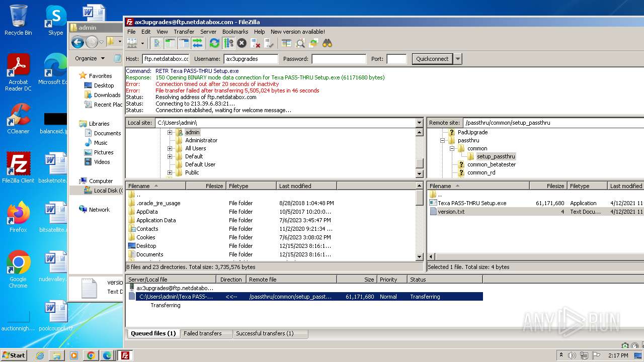This screenshot has height=362, width=644.
Task: Click Google Chrome in the taskbar
Action: point(91,355)
